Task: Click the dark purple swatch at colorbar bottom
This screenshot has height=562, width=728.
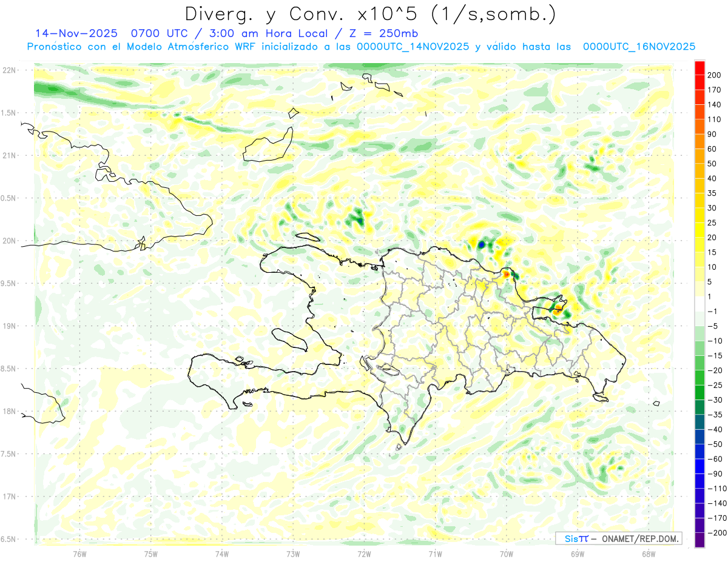Action: click(x=699, y=541)
